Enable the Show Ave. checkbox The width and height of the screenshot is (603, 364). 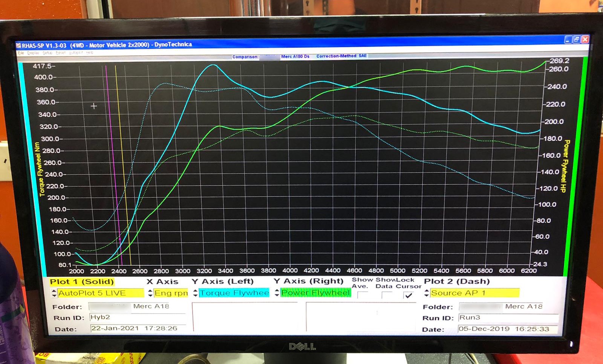pos(363,295)
